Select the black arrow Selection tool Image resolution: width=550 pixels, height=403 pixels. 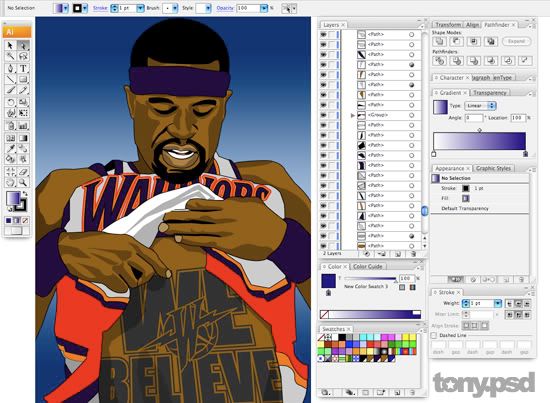coord(10,45)
